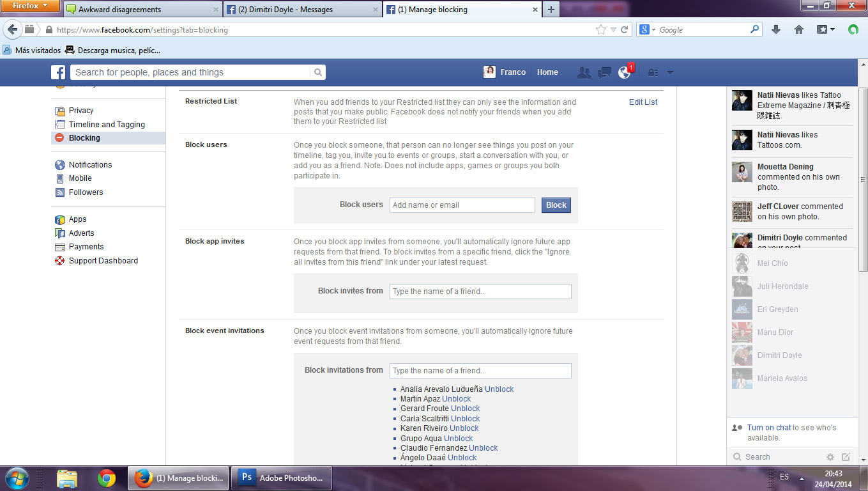868x491 pixels.
Task: Click the search magnifier button in Facebook bar
Action: (318, 72)
